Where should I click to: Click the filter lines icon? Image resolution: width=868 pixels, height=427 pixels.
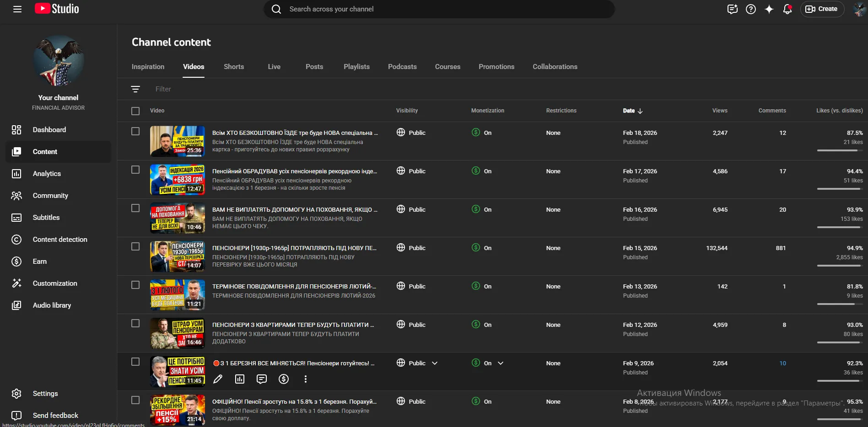pos(135,89)
